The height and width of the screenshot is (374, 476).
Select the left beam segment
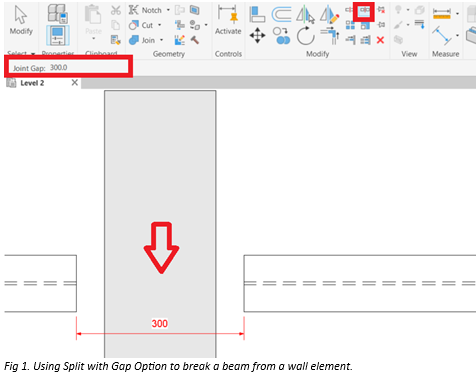pyautogui.click(x=40, y=283)
